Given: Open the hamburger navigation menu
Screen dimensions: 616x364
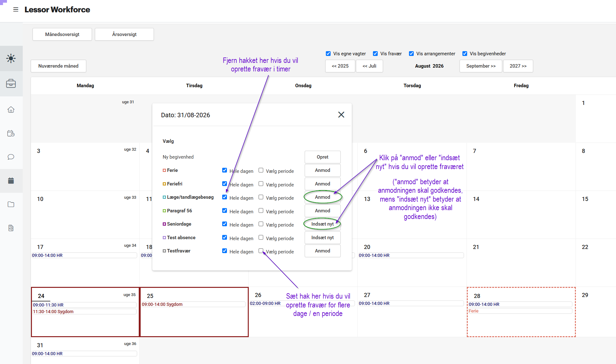Looking at the screenshot, I should point(15,9).
